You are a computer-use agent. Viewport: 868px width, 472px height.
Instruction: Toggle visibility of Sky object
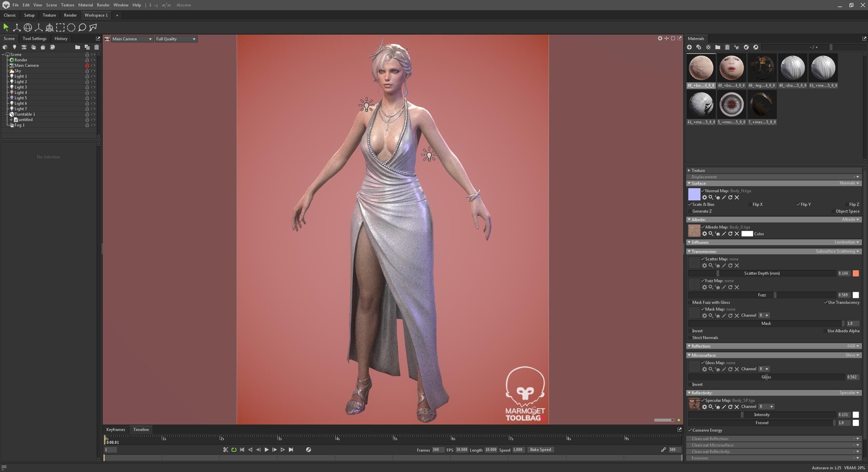point(93,71)
